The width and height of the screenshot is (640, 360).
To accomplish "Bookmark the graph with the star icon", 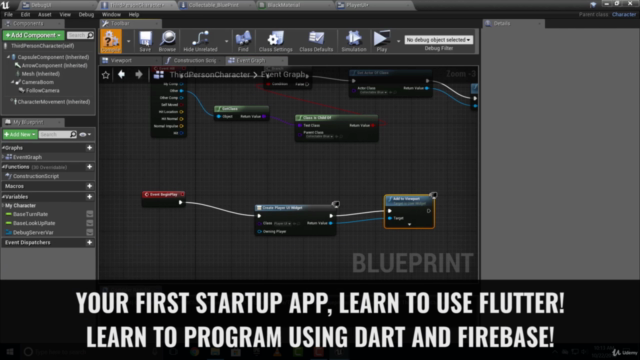I will pyautogui.click(x=106, y=75).
